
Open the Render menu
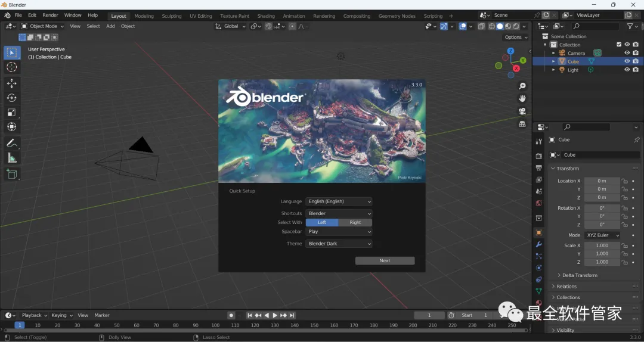coord(50,15)
